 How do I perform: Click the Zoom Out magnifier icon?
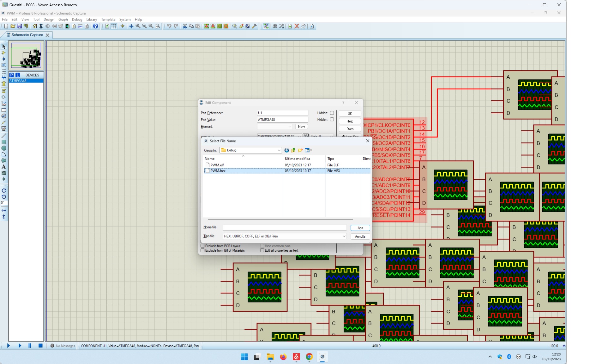pyautogui.click(x=144, y=26)
